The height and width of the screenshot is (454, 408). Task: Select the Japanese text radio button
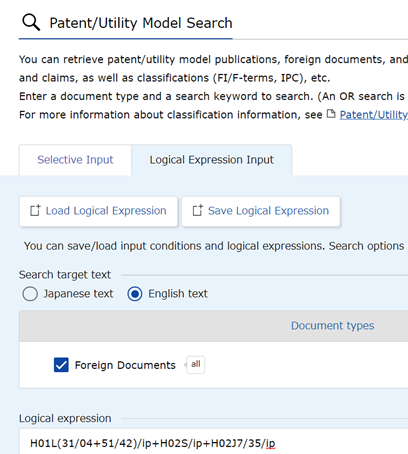click(30, 294)
